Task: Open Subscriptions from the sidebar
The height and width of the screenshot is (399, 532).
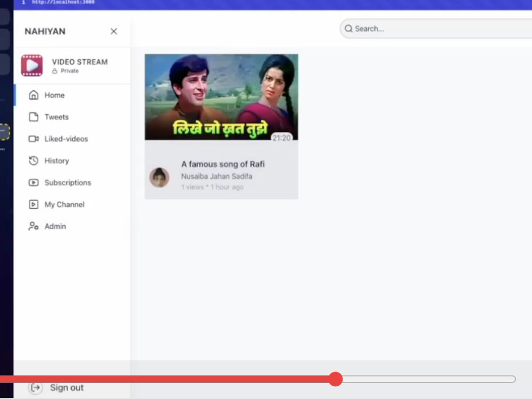Action: pyautogui.click(x=72, y=182)
